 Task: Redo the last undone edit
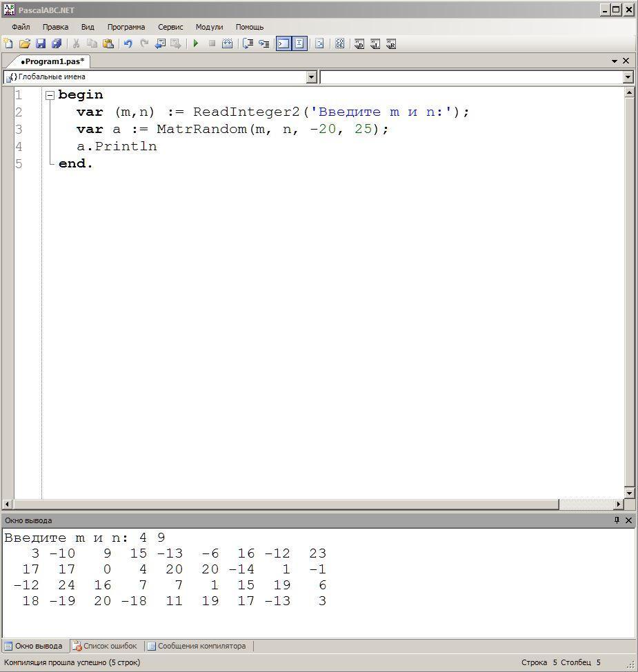pos(144,43)
